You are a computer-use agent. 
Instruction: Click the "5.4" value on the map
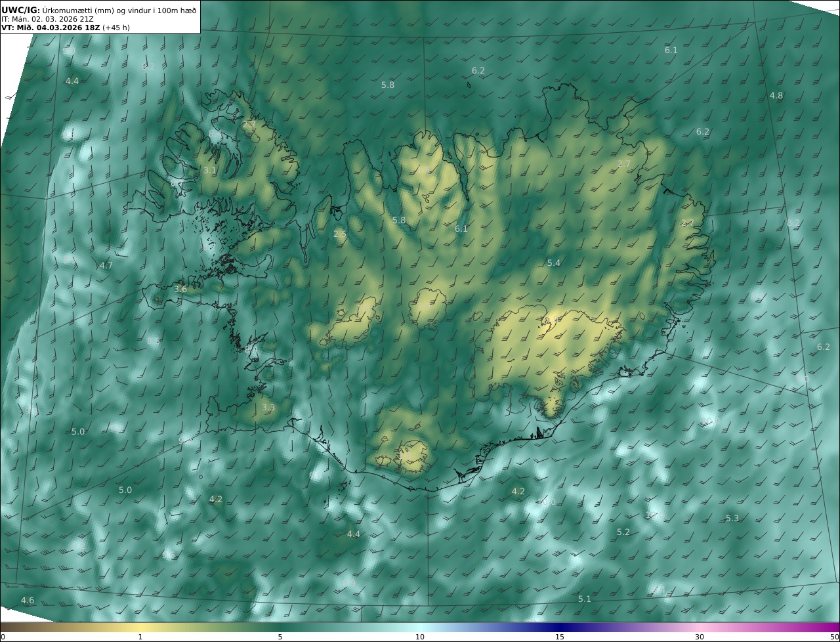coord(554,263)
